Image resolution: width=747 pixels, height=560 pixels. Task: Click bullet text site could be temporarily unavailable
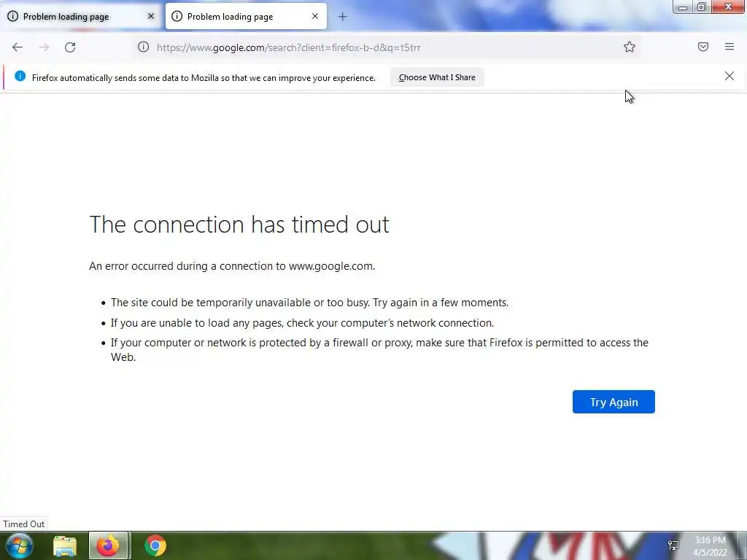point(309,303)
